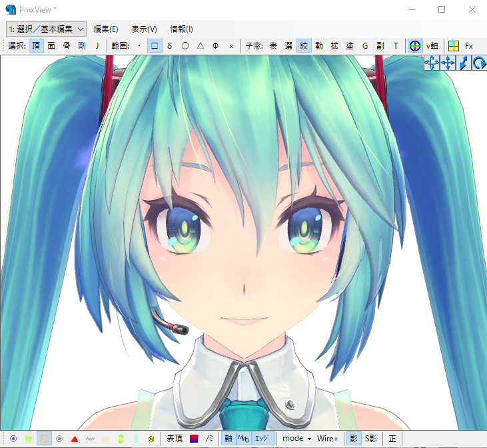Screen dimensions: 487x448
Task: Toggle rigid body selection 剛
Action: click(82, 46)
